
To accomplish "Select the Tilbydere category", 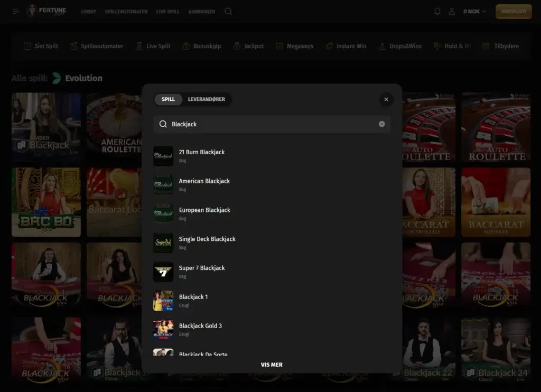I will [500, 46].
